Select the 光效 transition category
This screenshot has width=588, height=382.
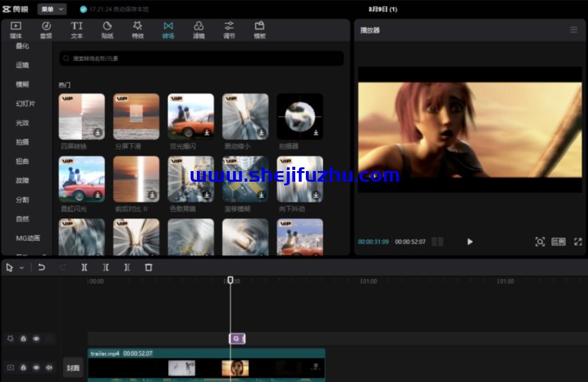[x=22, y=123]
